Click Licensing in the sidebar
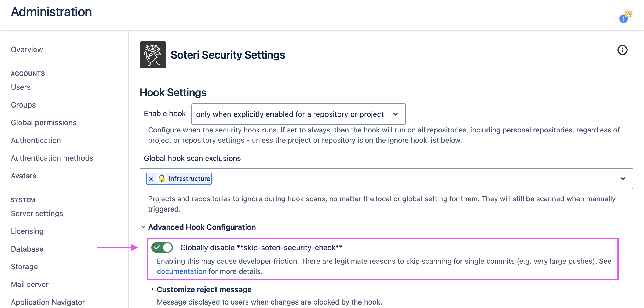 (x=27, y=231)
